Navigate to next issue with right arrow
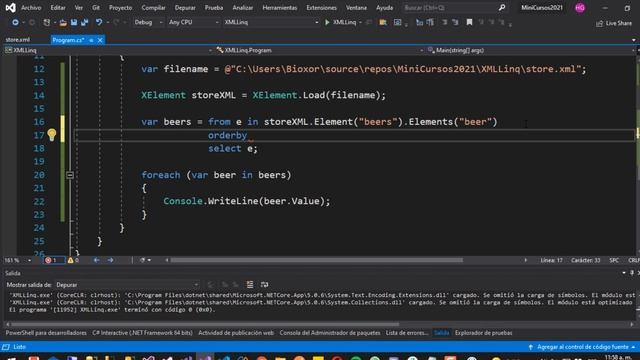This screenshot has width=640, height=360. tap(111, 260)
